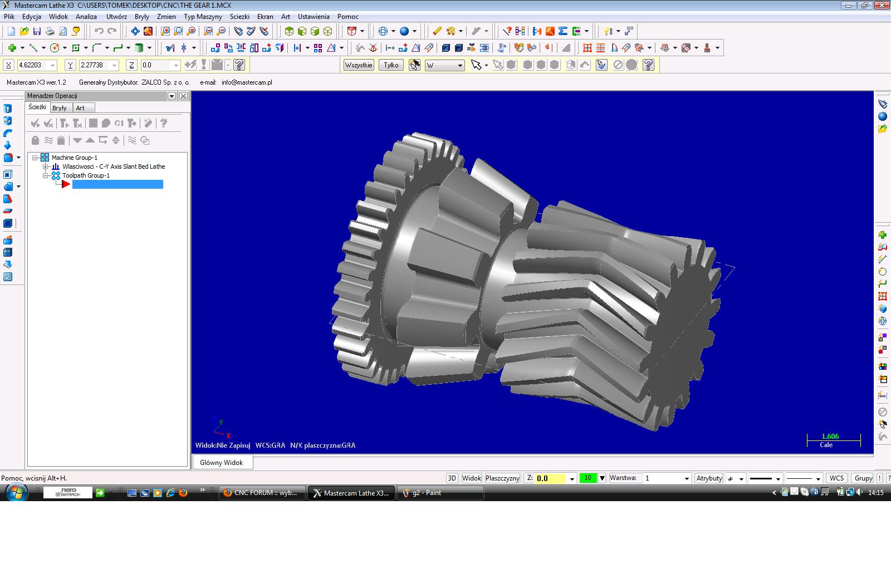This screenshot has width=891, height=588.
Task: Open the X coordinate dropdown
Action: point(53,65)
